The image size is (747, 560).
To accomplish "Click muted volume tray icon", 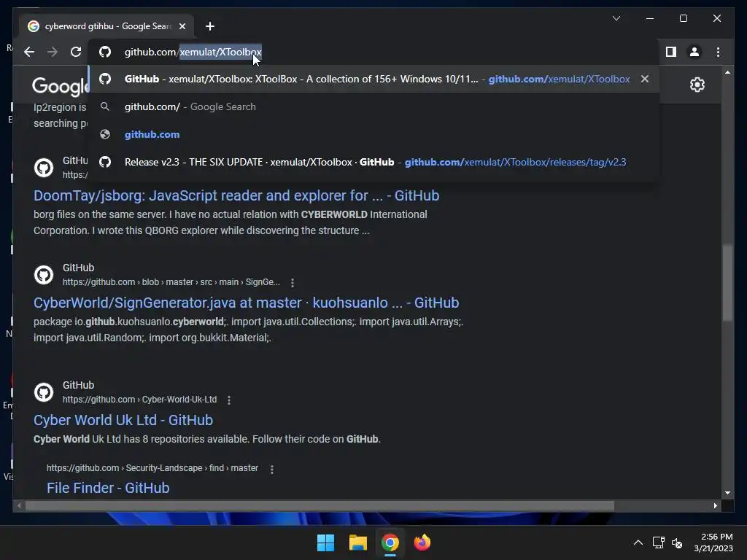I will click(x=677, y=542).
